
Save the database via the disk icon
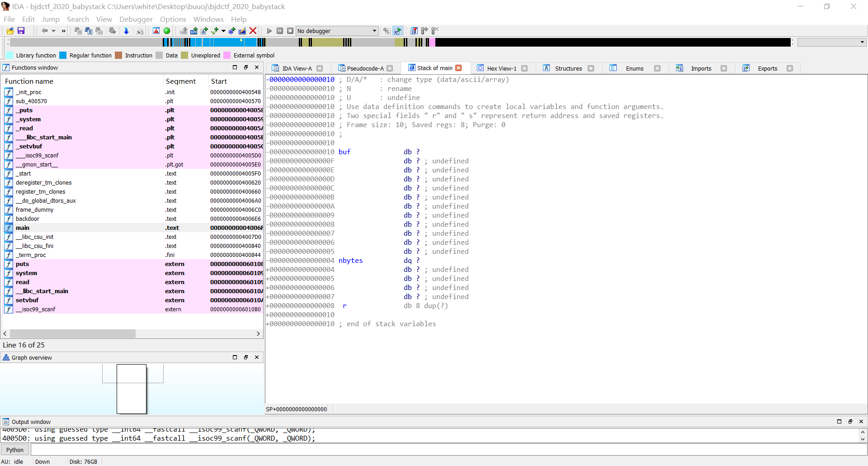coord(21,31)
